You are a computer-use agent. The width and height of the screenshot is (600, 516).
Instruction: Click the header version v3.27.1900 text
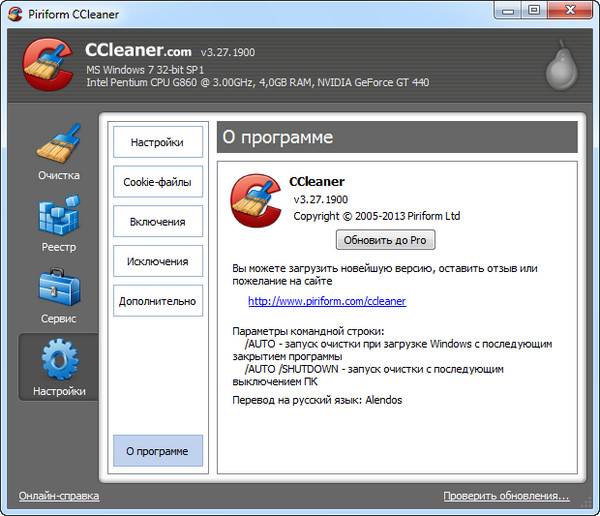[228, 52]
